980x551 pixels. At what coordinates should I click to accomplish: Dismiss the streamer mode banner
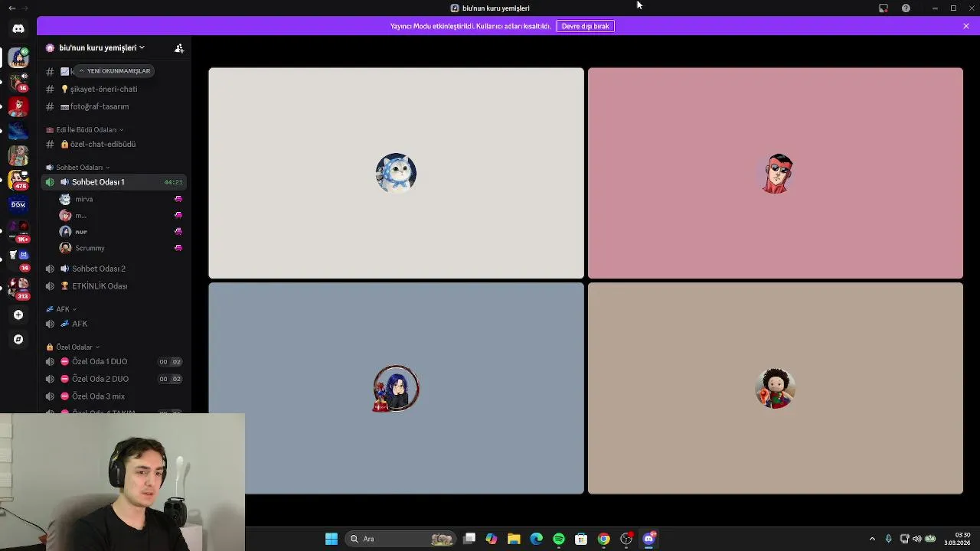tap(966, 26)
